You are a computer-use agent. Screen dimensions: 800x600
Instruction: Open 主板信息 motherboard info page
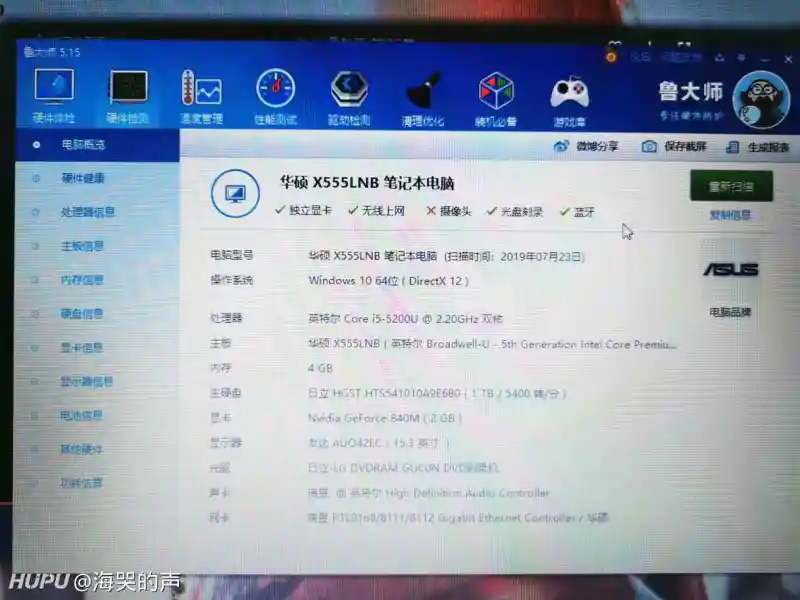click(82, 246)
